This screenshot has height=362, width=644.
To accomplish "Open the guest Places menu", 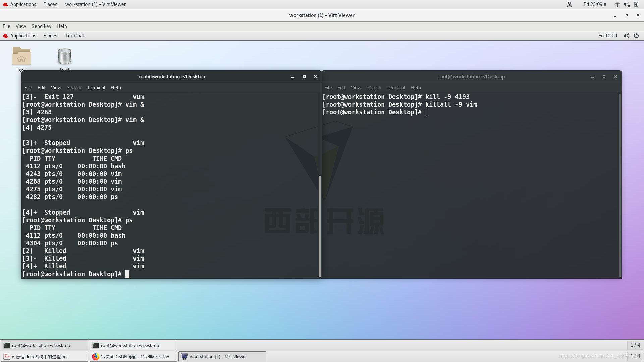I will click(50, 36).
